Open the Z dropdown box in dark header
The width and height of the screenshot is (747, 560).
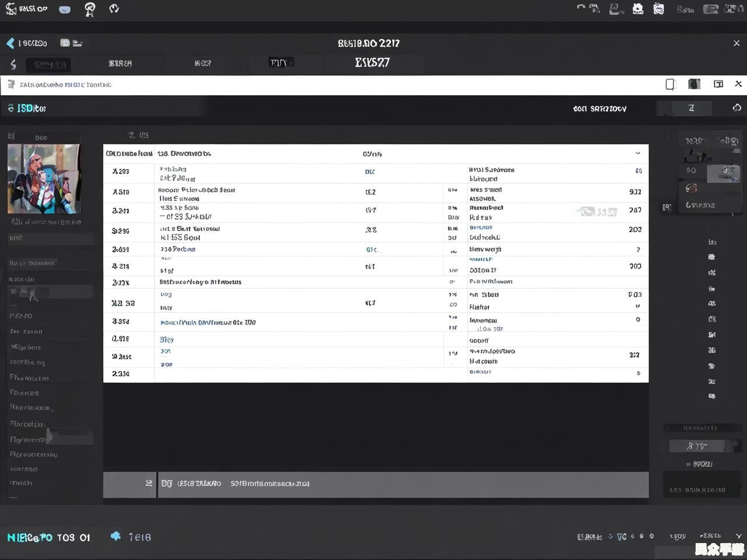(692, 108)
